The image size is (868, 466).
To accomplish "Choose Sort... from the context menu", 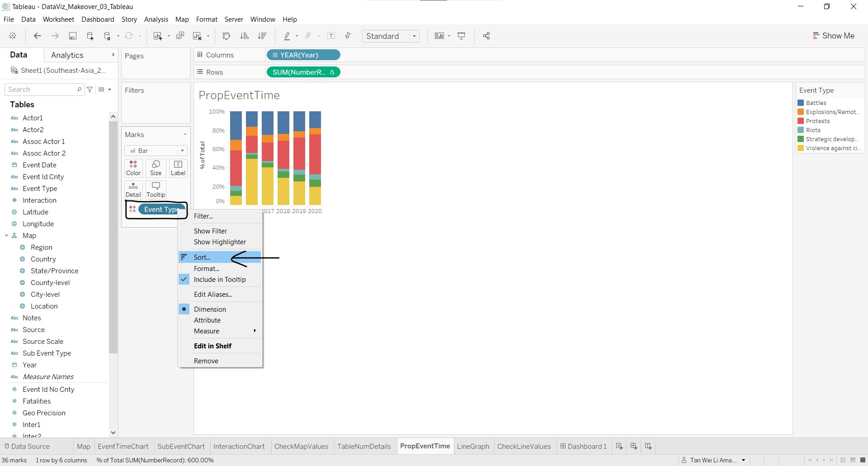I will pos(202,257).
